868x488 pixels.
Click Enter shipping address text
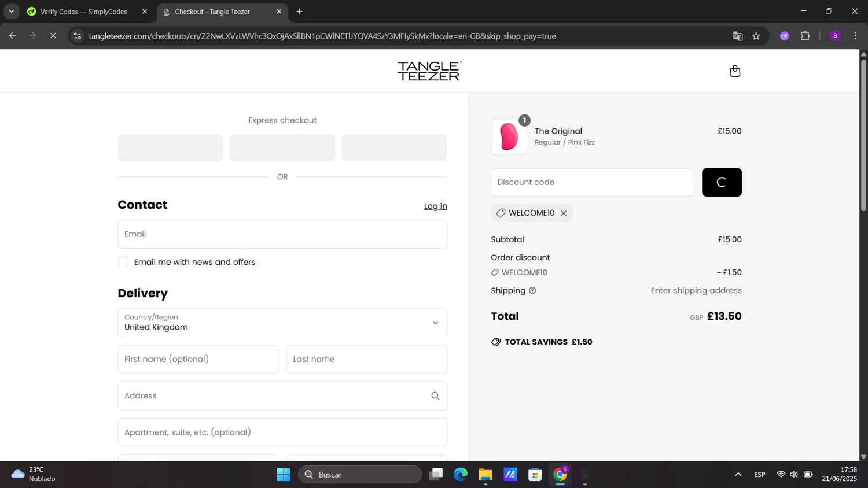click(x=696, y=291)
